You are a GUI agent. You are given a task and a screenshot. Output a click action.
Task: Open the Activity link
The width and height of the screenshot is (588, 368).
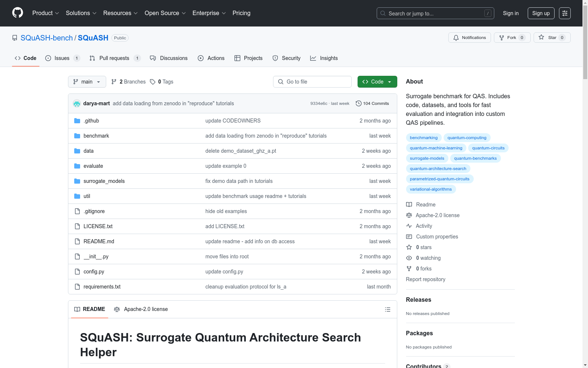pyautogui.click(x=419, y=226)
